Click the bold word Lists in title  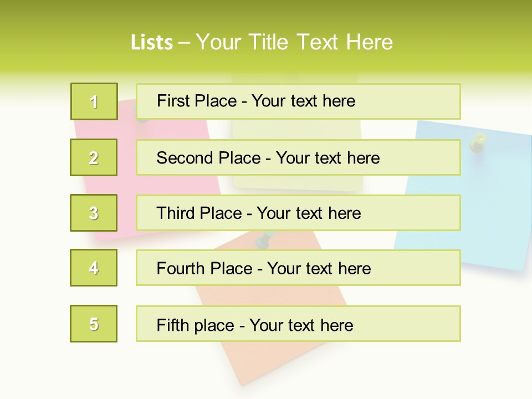click(x=151, y=43)
